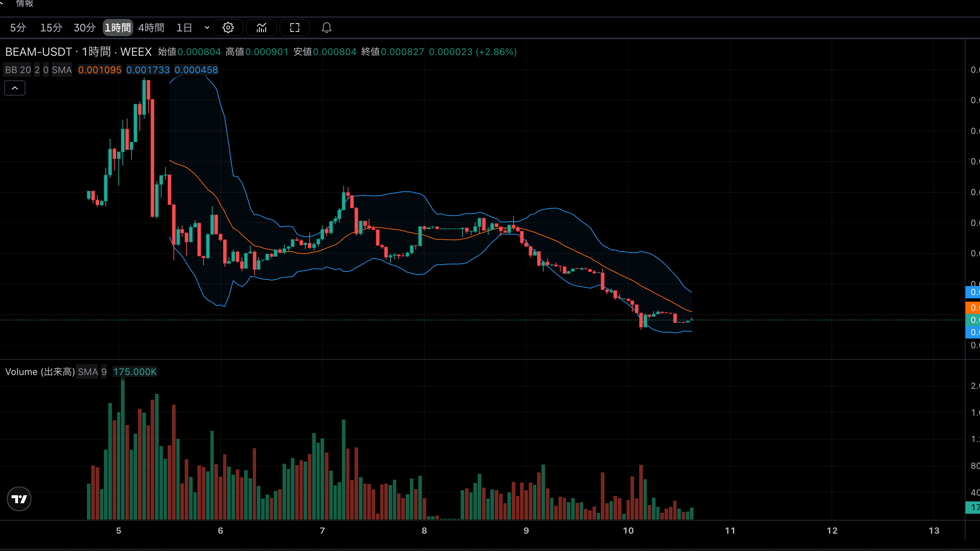Enter fullscreen chart mode
Viewport: 980px width, 551px height.
coord(295,28)
